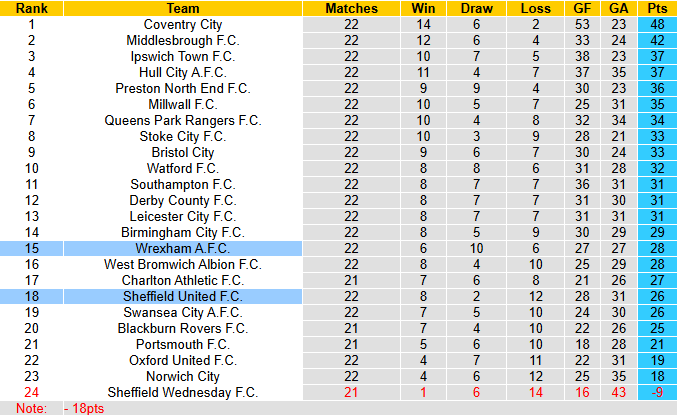
Task: Click the Loss column header
Action: pos(535,8)
